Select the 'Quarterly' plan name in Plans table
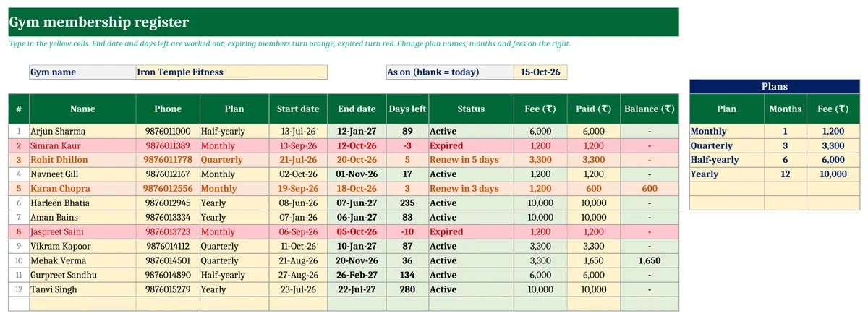Image resolution: width=868 pixels, height=319 pixels. click(727, 145)
